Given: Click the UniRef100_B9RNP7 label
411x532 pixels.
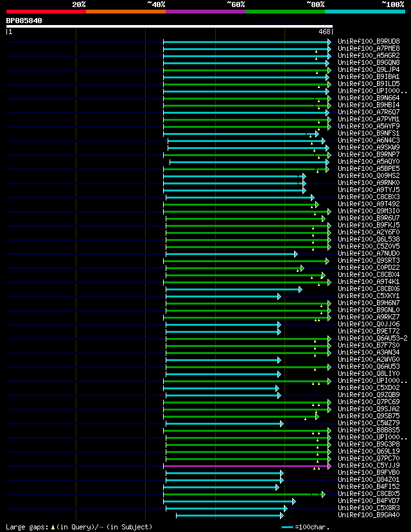Looking at the screenshot, I should click(x=369, y=155).
